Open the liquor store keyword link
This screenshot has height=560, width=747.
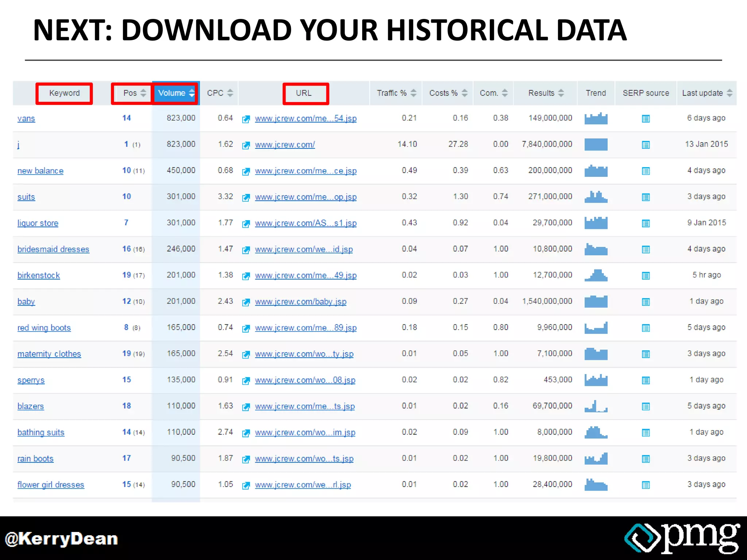tap(38, 223)
